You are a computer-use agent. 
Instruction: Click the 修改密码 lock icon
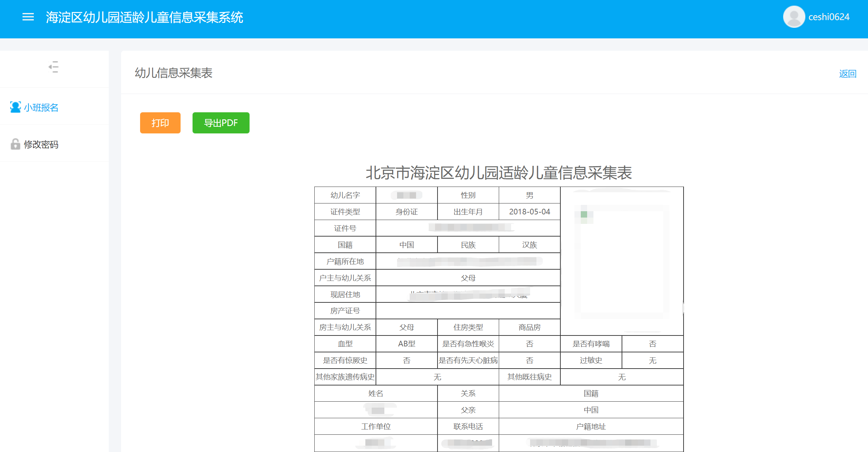pos(15,144)
